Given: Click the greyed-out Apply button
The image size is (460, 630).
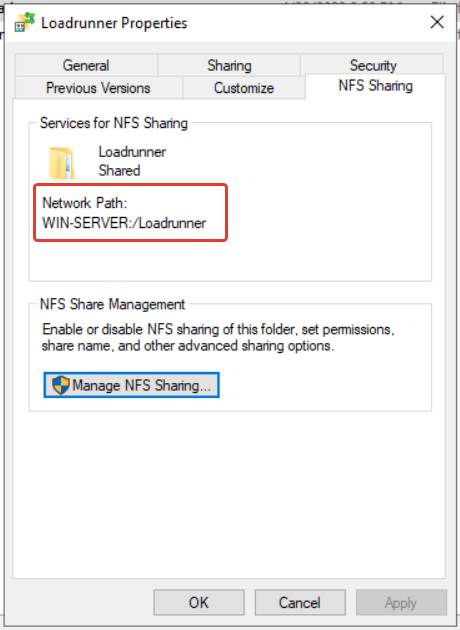Looking at the screenshot, I should pyautogui.click(x=401, y=602).
